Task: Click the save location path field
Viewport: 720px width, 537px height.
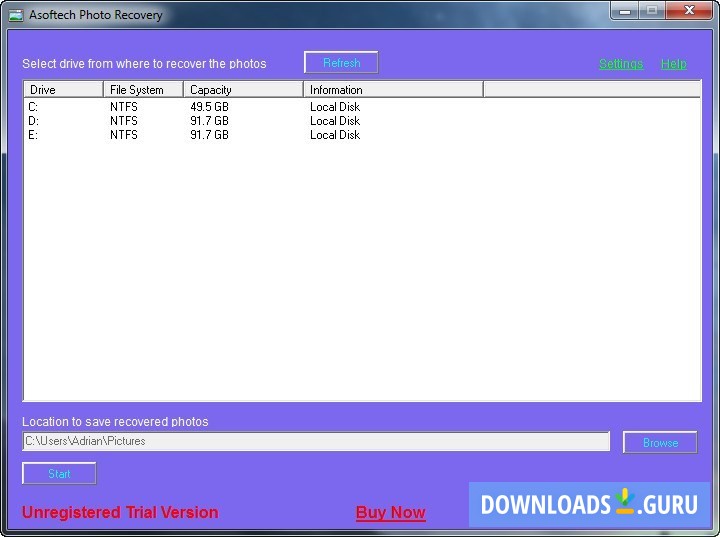Action: pyautogui.click(x=316, y=441)
